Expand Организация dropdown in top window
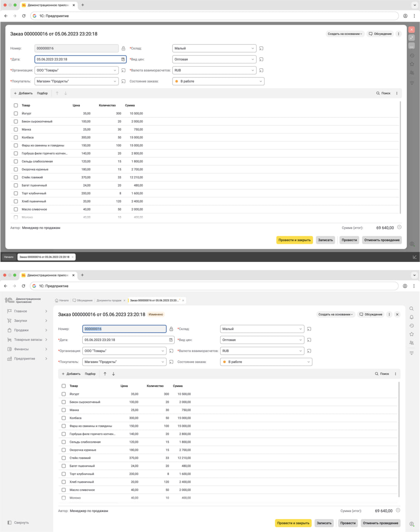This screenshot has height=532, width=420. point(115,70)
